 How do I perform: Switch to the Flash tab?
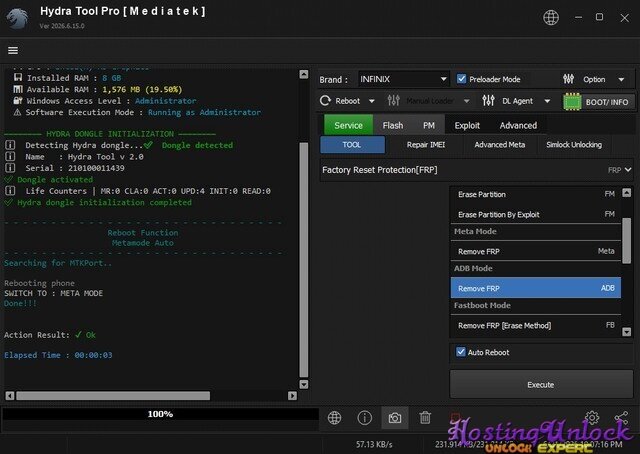click(x=393, y=125)
